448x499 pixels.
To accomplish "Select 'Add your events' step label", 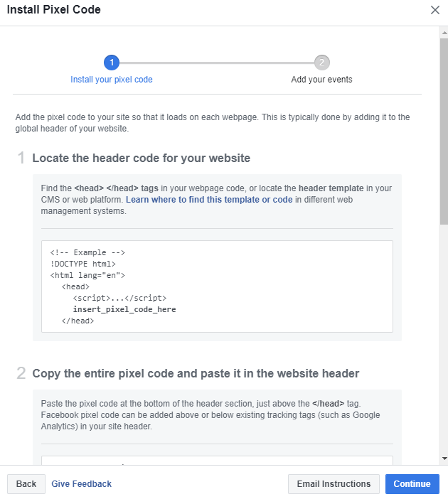I will click(321, 80).
